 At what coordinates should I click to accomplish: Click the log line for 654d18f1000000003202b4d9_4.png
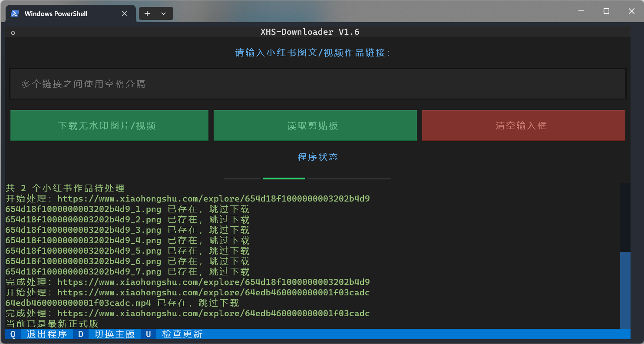[128, 240]
